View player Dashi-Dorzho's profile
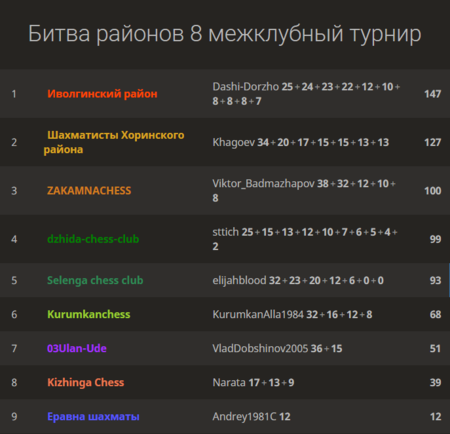450x434 pixels. pos(246,87)
